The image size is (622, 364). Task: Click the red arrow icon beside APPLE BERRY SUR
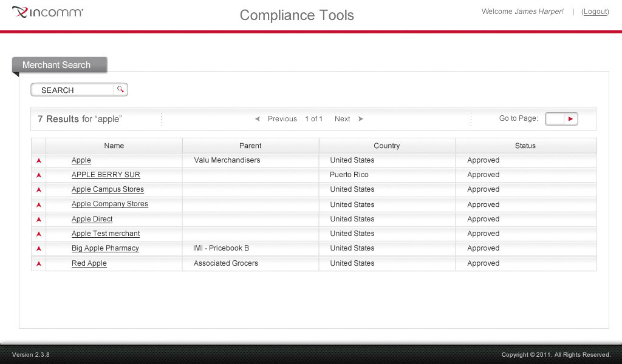pos(39,175)
